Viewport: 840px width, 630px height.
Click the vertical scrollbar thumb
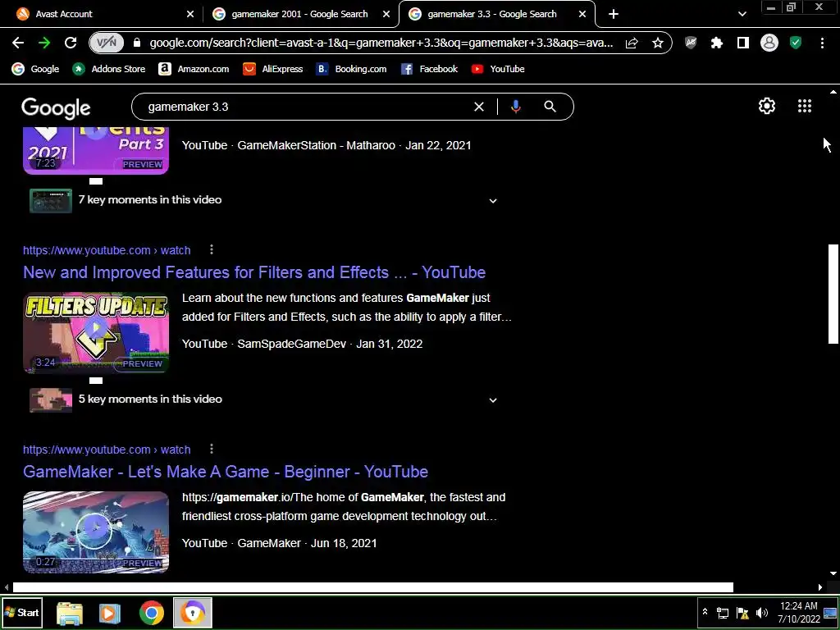tap(833, 294)
